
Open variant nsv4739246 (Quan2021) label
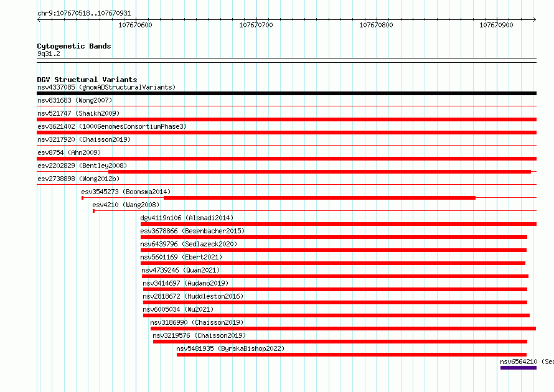click(x=181, y=270)
